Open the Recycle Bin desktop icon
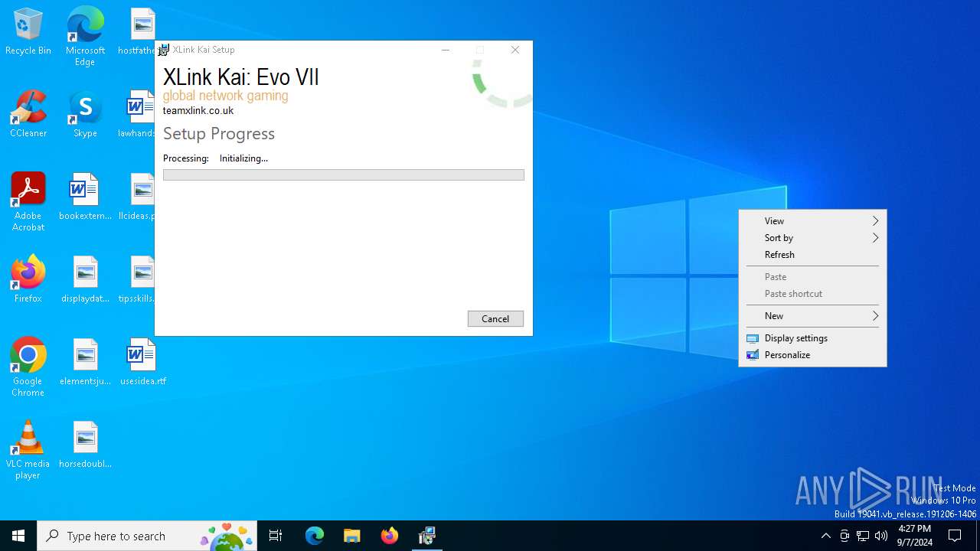Screen dimensions: 980x551 coord(28,32)
